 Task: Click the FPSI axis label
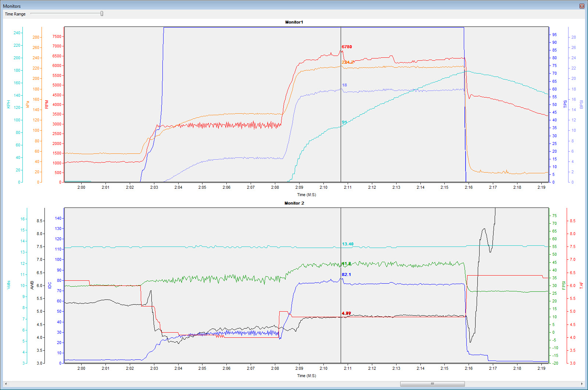564,286
